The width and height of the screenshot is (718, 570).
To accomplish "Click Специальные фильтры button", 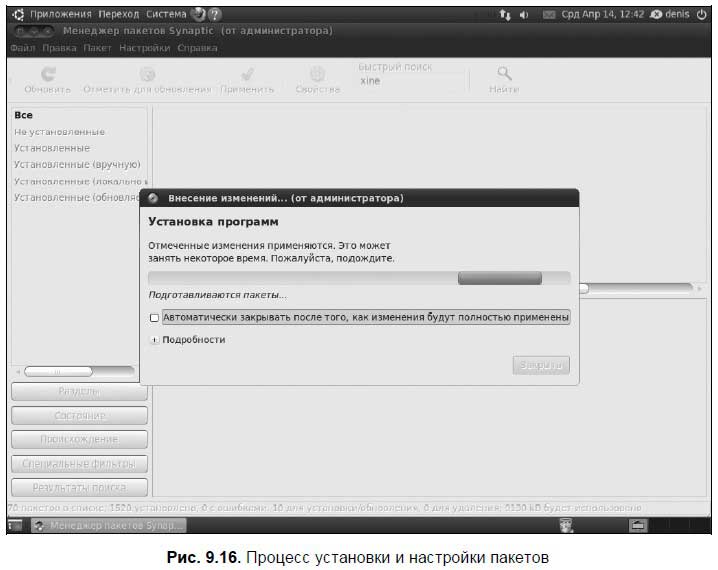I will (79, 464).
